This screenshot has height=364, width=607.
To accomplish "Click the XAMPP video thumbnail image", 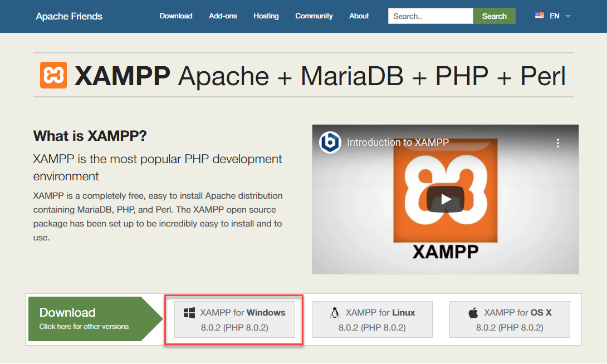I will [445, 199].
